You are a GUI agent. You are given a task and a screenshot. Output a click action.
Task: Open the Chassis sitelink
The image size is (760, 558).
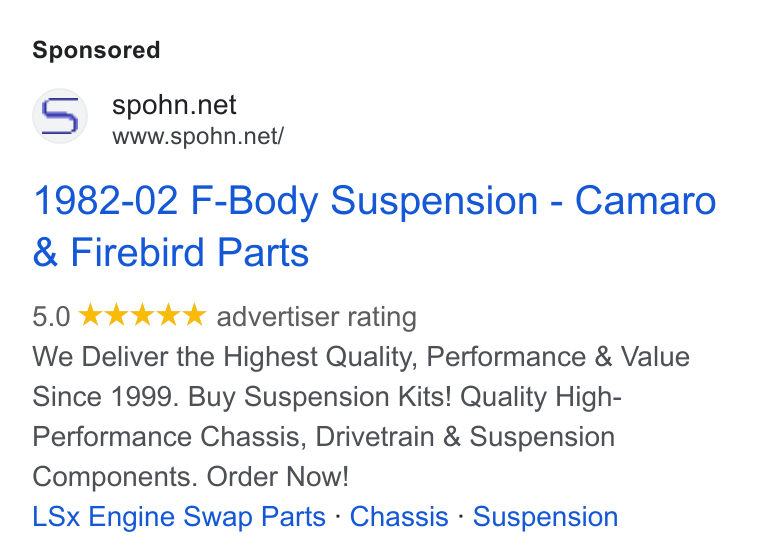point(399,517)
